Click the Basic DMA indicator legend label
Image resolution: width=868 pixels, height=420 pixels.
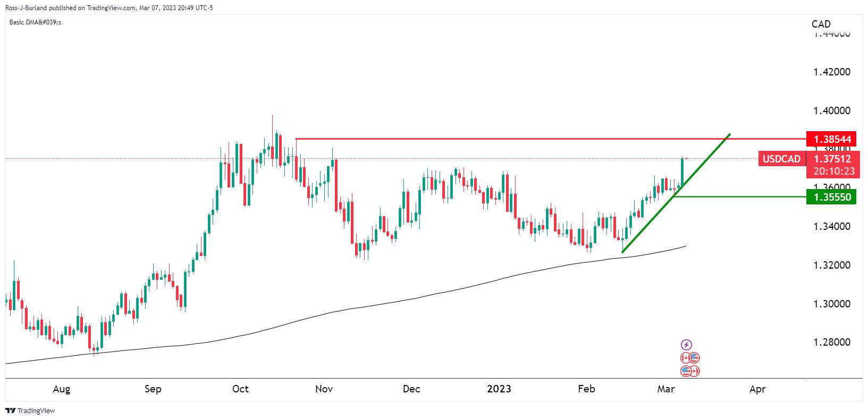(36, 22)
